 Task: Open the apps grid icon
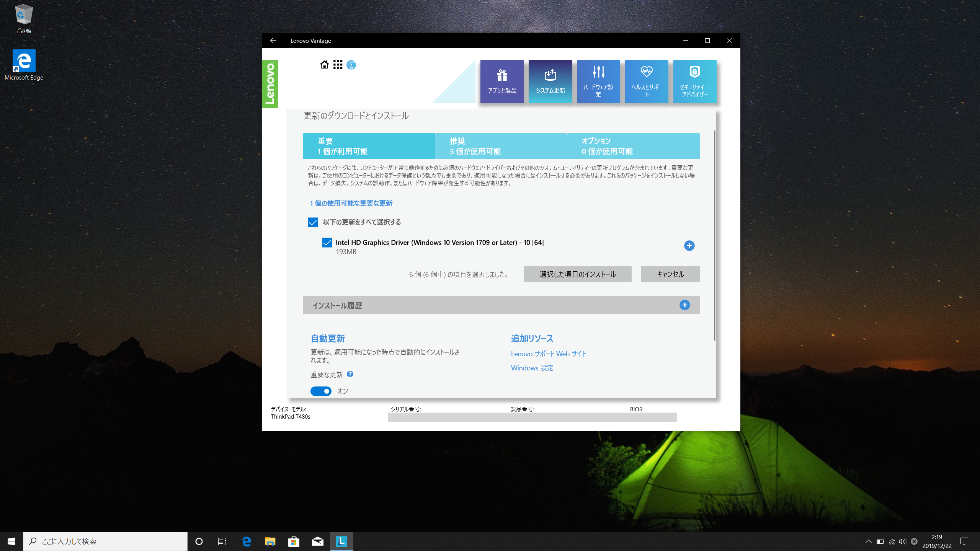coord(338,65)
